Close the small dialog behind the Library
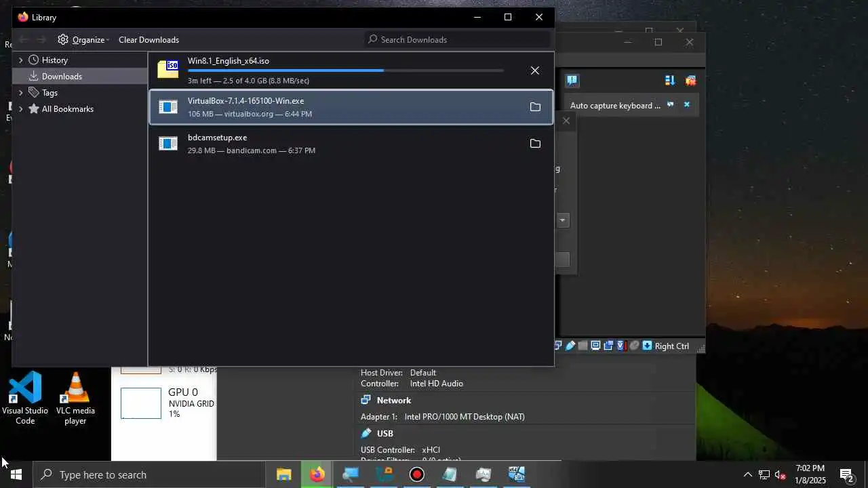This screenshot has width=868, height=488. point(566,121)
